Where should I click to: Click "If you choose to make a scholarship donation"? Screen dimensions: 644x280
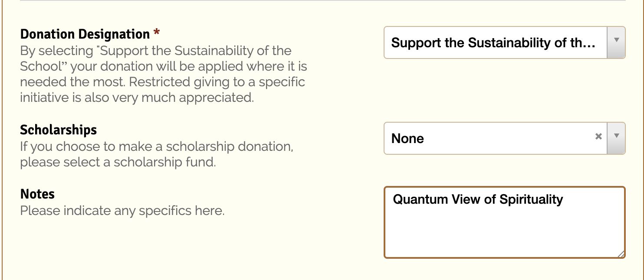[157, 147]
